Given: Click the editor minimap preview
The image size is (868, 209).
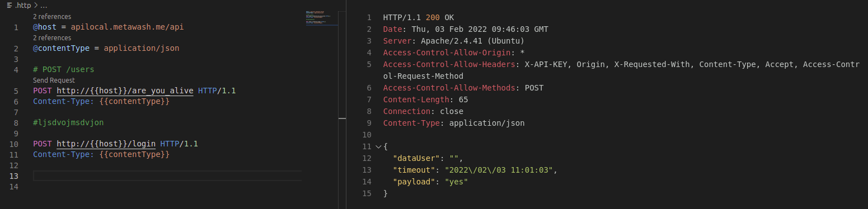Looking at the screenshot, I should pos(322,18).
